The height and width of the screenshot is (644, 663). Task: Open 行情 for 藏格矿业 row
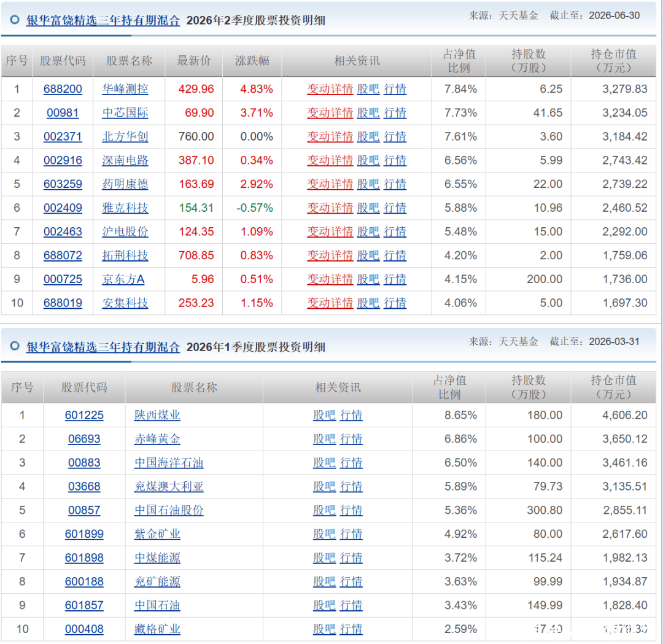pos(351,629)
